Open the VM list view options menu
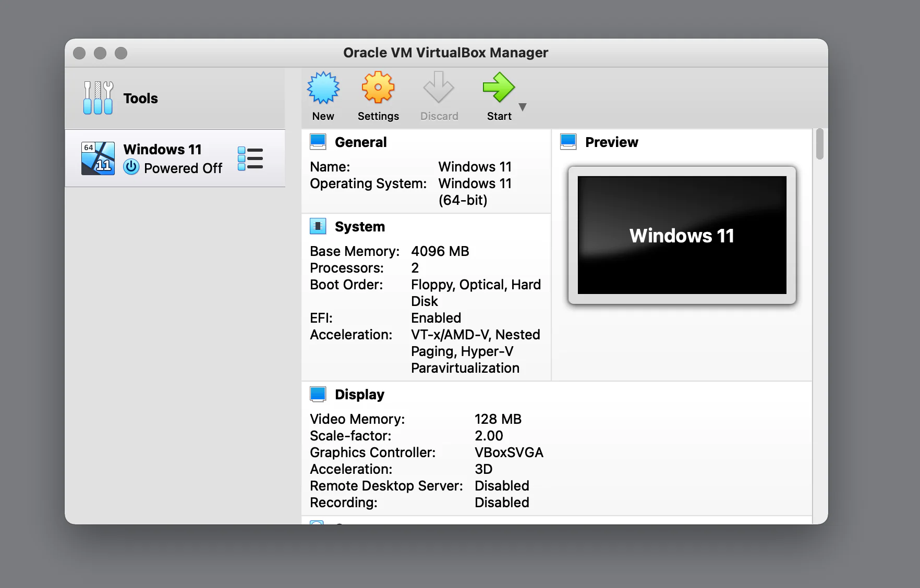This screenshot has height=588, width=920. (x=250, y=157)
